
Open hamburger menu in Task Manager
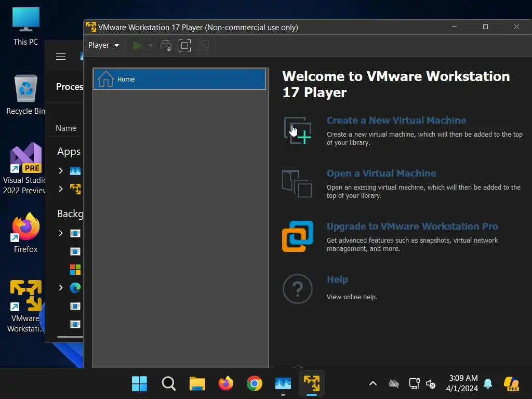[61, 57]
